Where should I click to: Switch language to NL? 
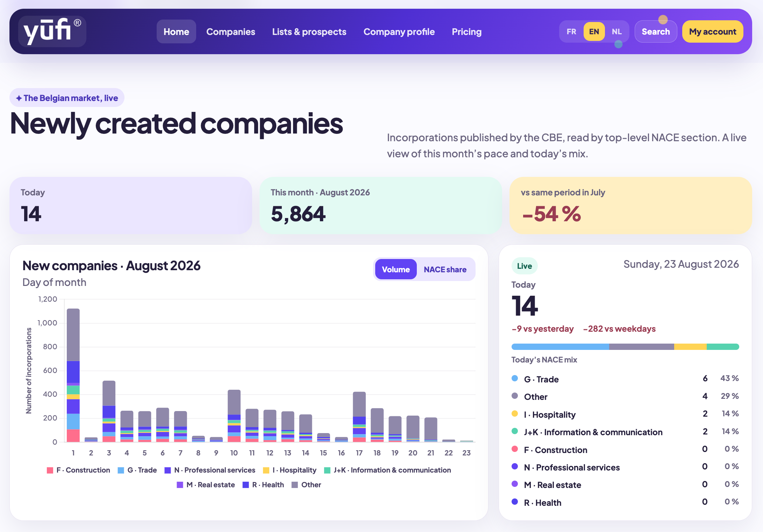click(617, 31)
